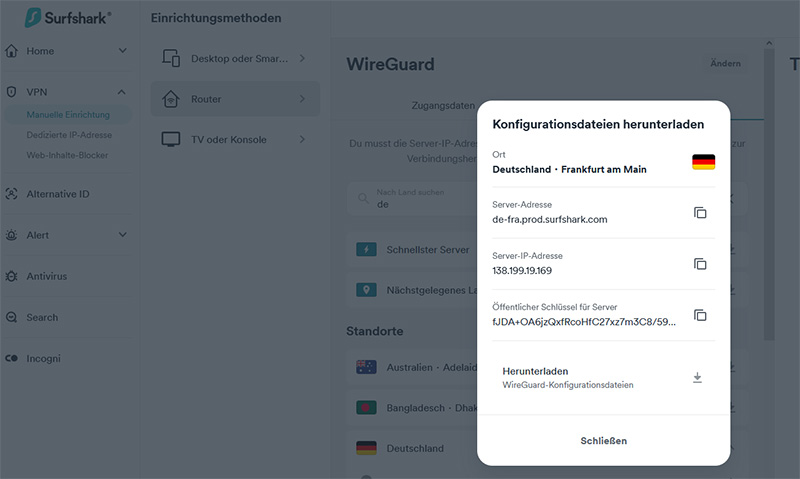Click the Australia flag icon

366,367
